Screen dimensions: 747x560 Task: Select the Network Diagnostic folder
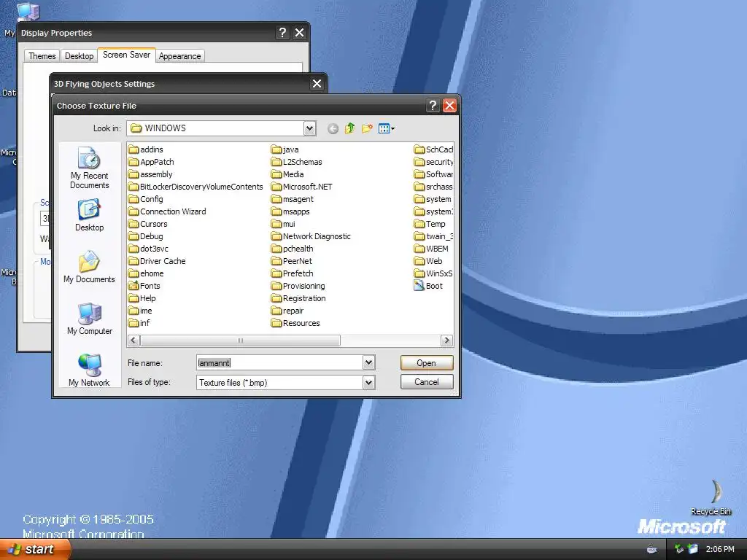point(311,236)
